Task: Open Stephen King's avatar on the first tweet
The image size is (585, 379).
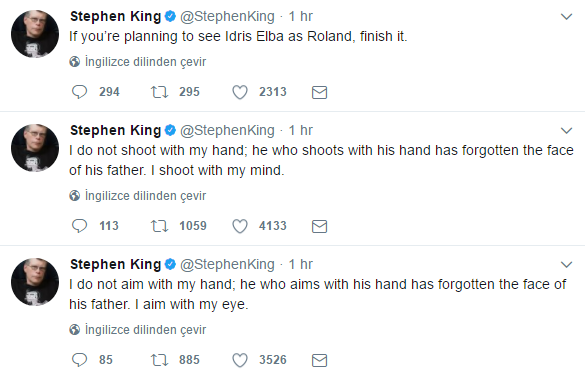Action: 35,34
